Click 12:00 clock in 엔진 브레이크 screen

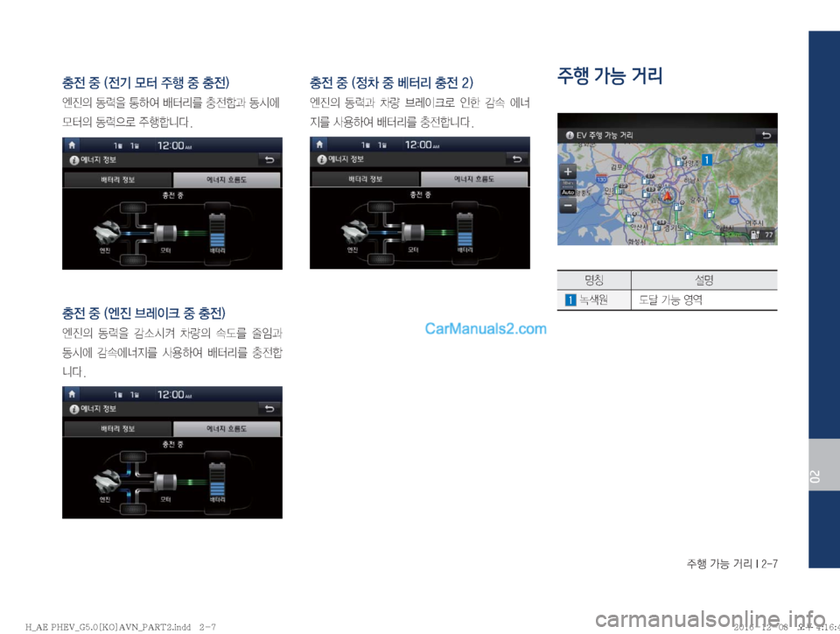point(173,394)
